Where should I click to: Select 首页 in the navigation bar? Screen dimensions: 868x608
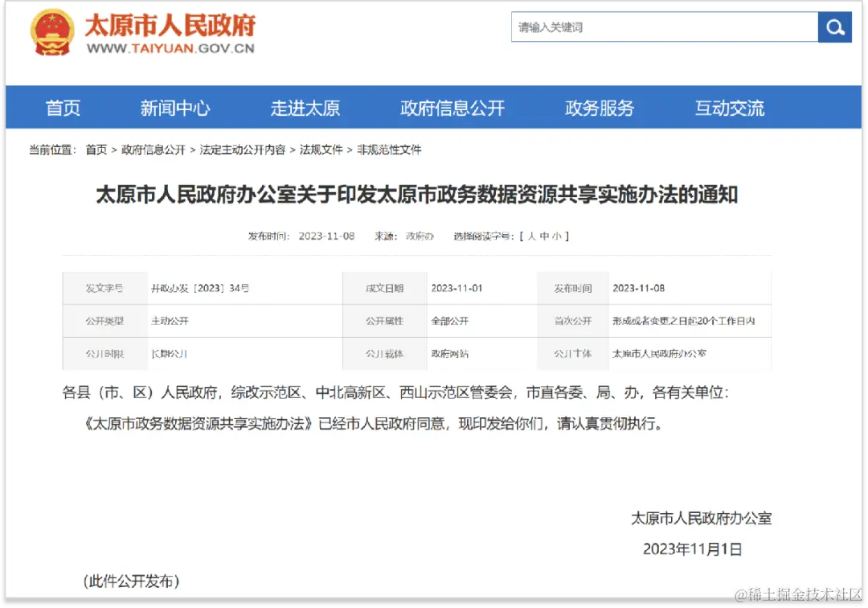63,107
